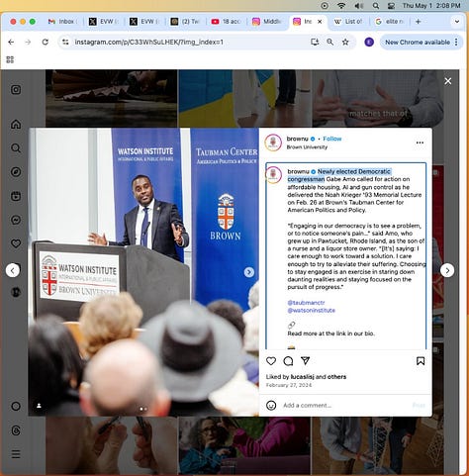The height and width of the screenshot is (476, 469).
Task: Switch to the first X EVW tab
Action: tap(104, 22)
